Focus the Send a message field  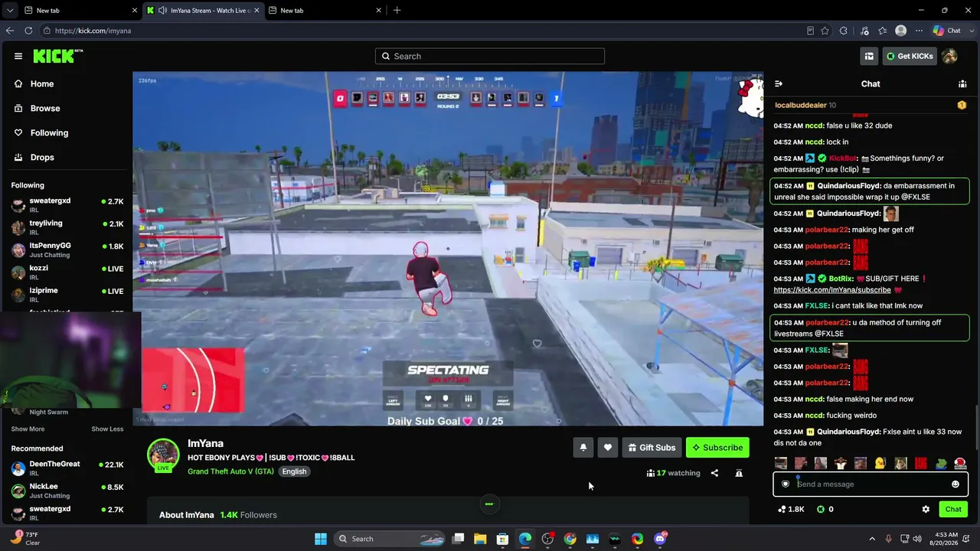click(871, 484)
